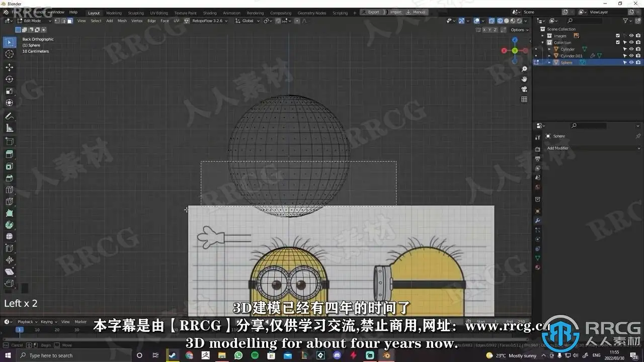Activate the Edge Slide tool
644x362 pixels.
pyautogui.click(x=9, y=248)
